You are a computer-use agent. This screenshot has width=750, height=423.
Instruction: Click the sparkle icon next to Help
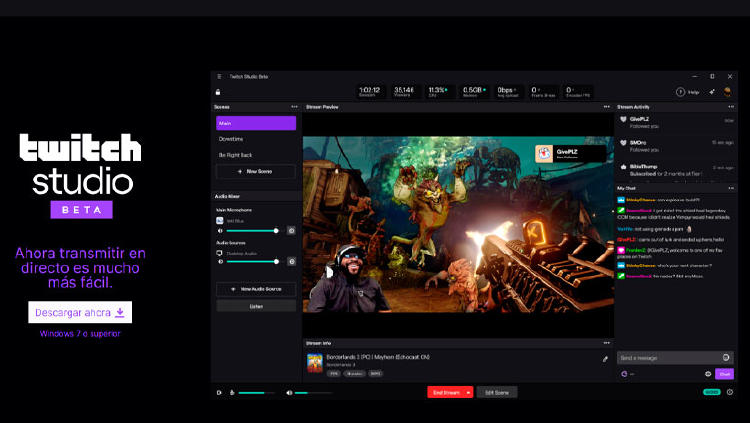[712, 92]
